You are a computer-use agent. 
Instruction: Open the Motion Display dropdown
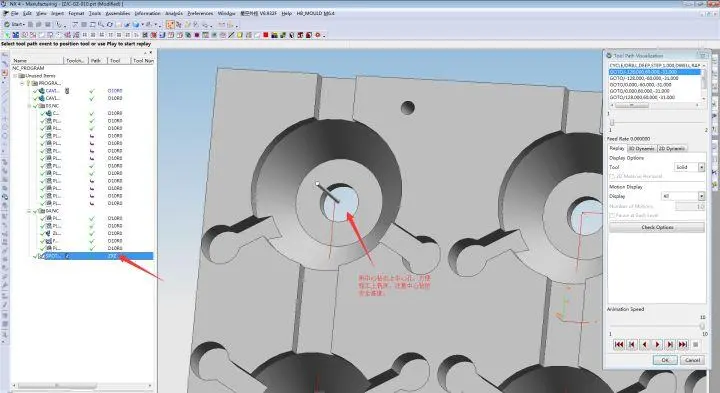click(x=683, y=196)
